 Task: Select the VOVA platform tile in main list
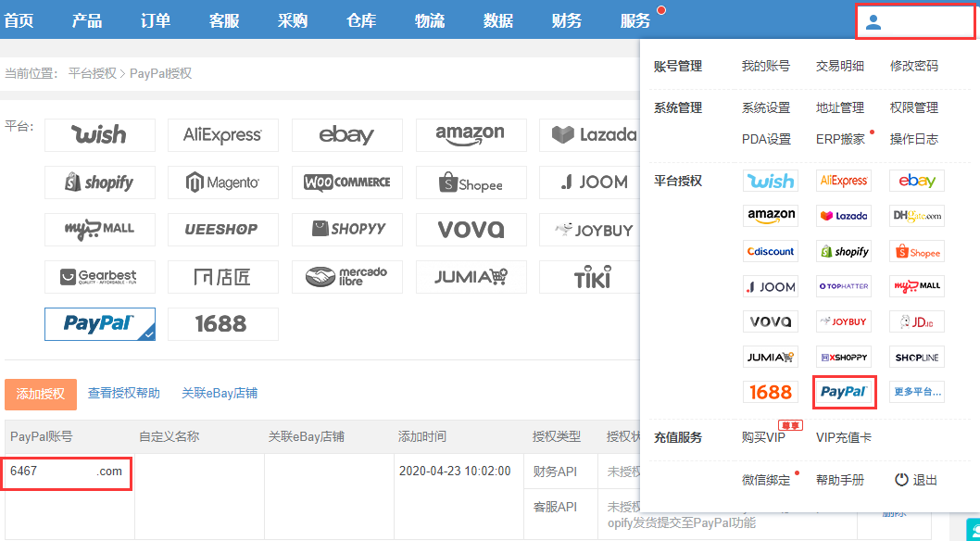pos(471,229)
